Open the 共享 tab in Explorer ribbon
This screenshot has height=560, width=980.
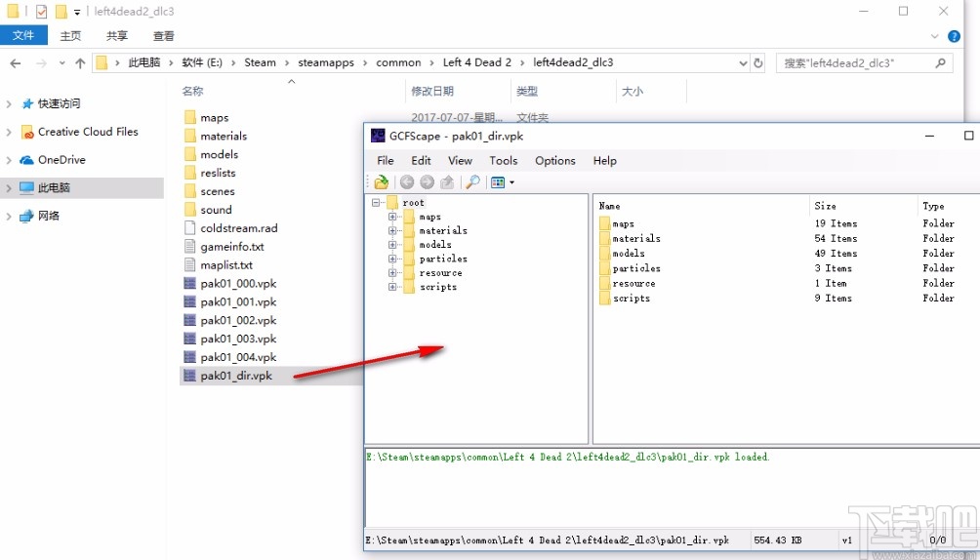(x=117, y=36)
